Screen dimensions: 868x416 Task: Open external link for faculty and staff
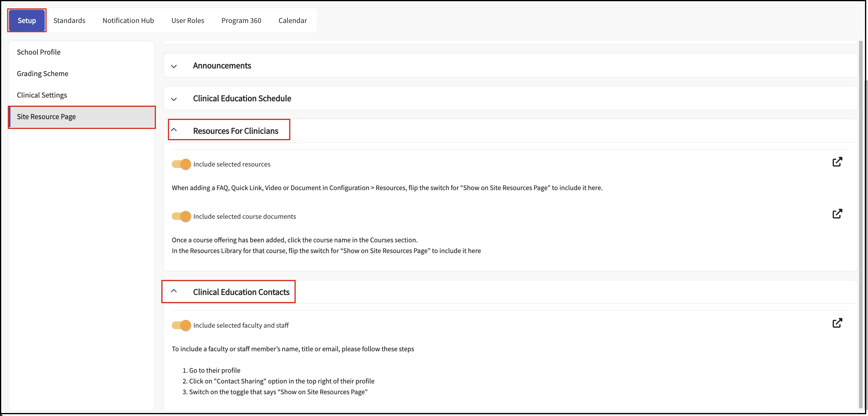tap(837, 323)
